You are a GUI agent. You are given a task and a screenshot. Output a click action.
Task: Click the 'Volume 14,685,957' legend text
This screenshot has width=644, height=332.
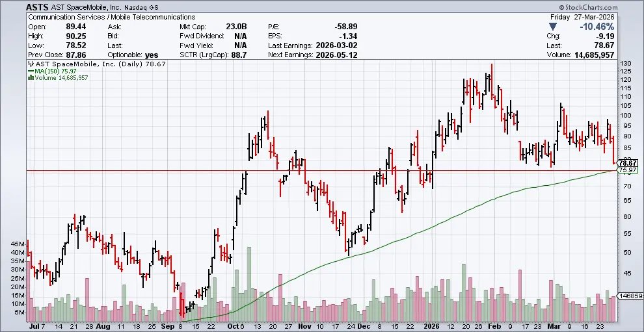[x=61, y=77]
